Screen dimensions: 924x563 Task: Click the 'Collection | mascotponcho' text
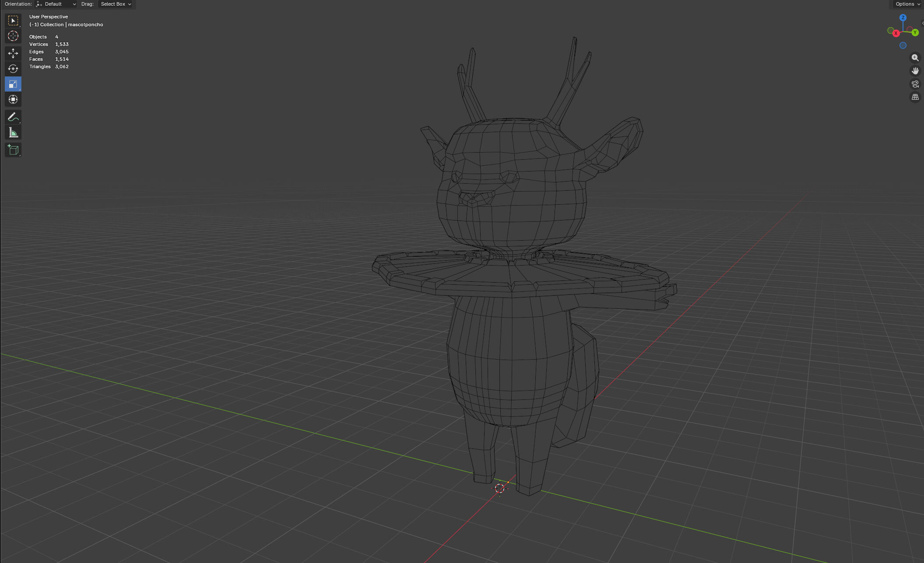pos(72,24)
